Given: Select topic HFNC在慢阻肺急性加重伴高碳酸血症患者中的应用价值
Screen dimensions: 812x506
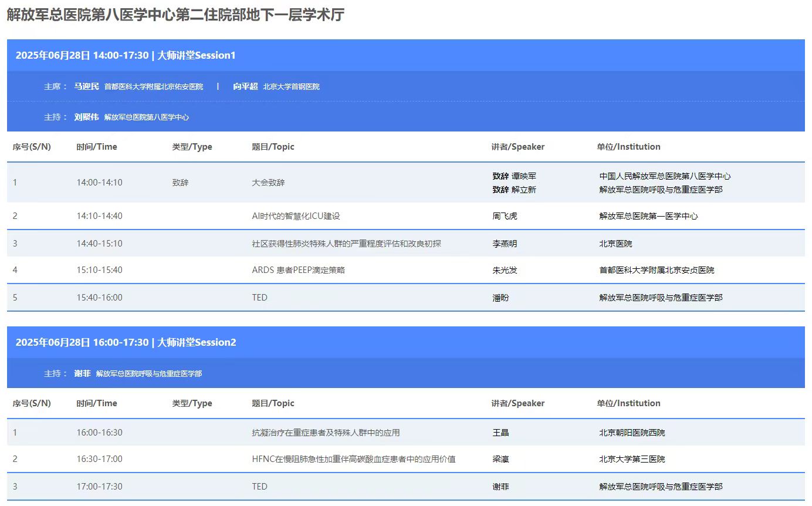Looking at the screenshot, I should [x=354, y=459].
